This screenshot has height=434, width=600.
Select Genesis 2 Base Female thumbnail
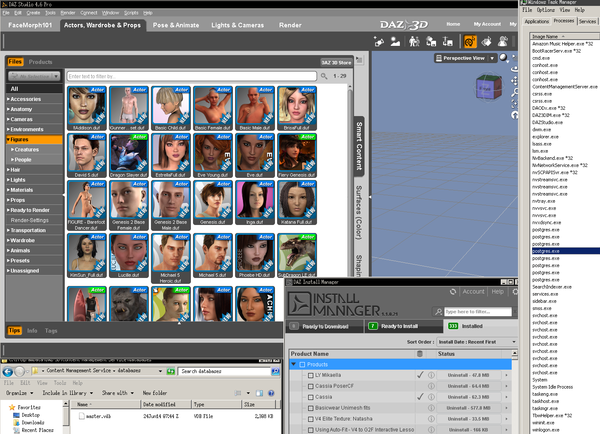pyautogui.click(x=129, y=205)
